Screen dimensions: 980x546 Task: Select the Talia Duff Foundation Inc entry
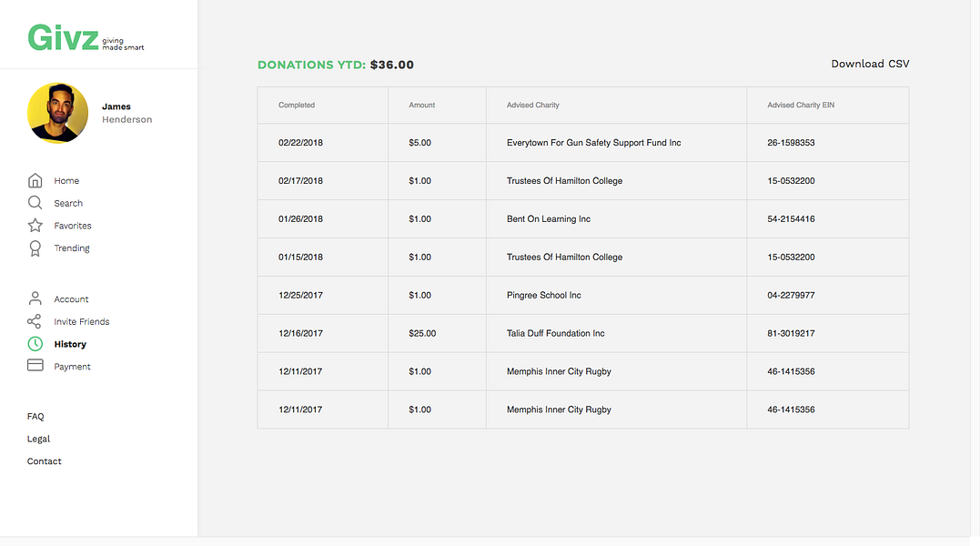click(x=555, y=334)
